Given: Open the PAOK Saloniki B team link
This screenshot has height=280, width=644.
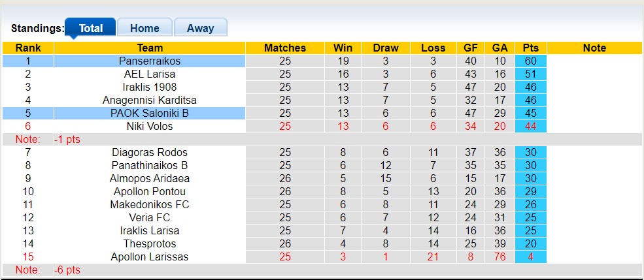Looking at the screenshot, I should [150, 113].
